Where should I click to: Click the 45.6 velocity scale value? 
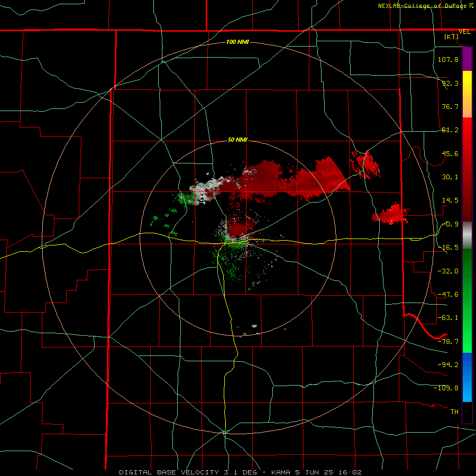tap(450, 153)
